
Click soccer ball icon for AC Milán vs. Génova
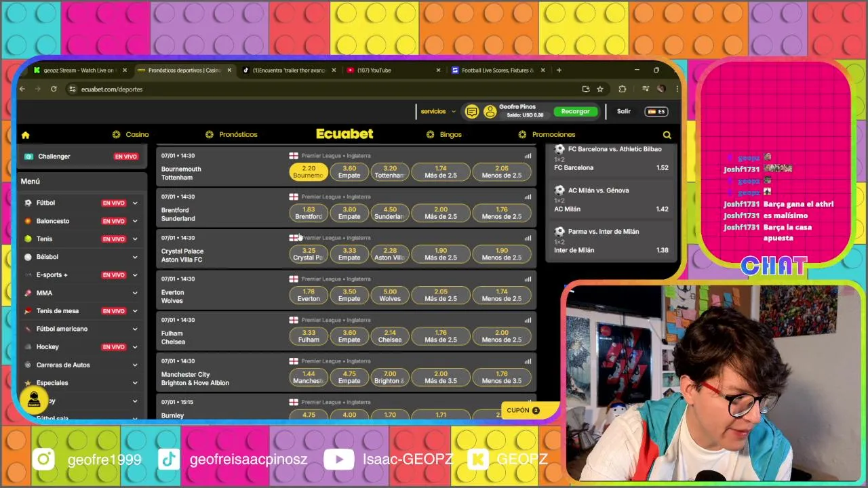coord(559,190)
